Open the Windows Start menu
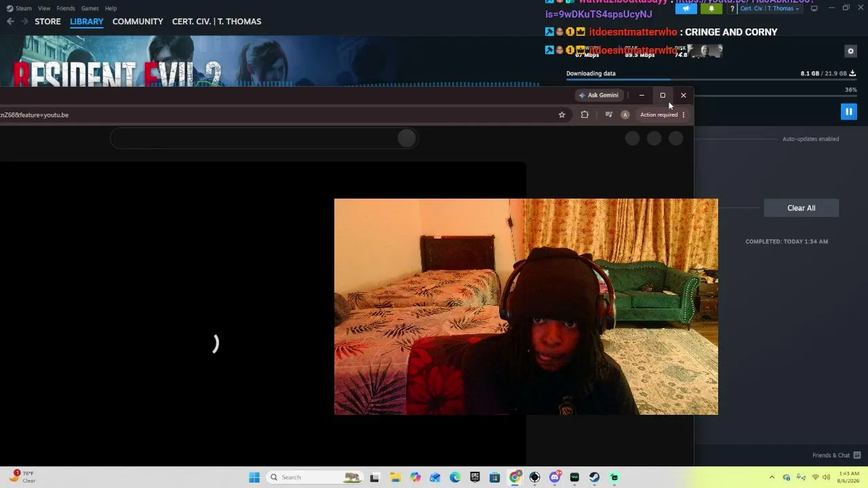 coord(254,477)
